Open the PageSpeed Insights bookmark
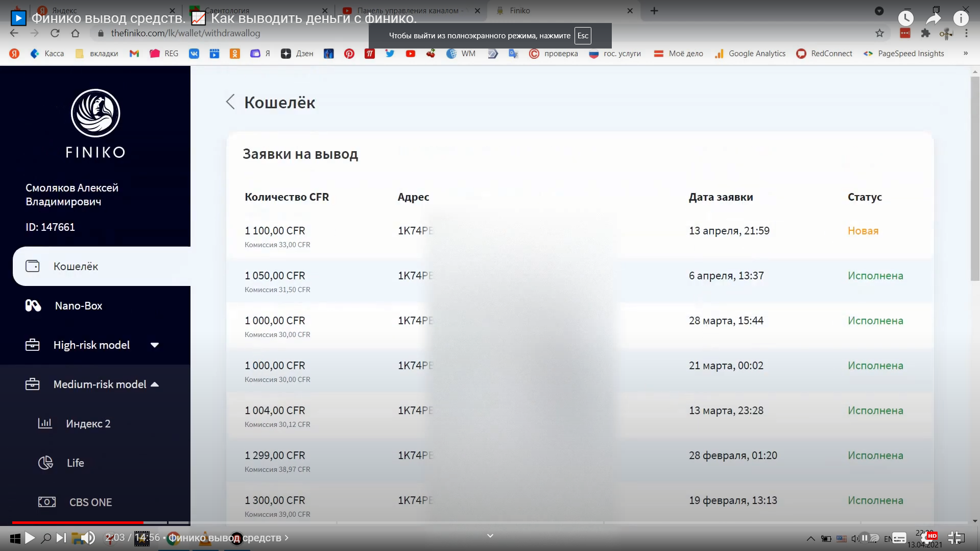 [904, 54]
